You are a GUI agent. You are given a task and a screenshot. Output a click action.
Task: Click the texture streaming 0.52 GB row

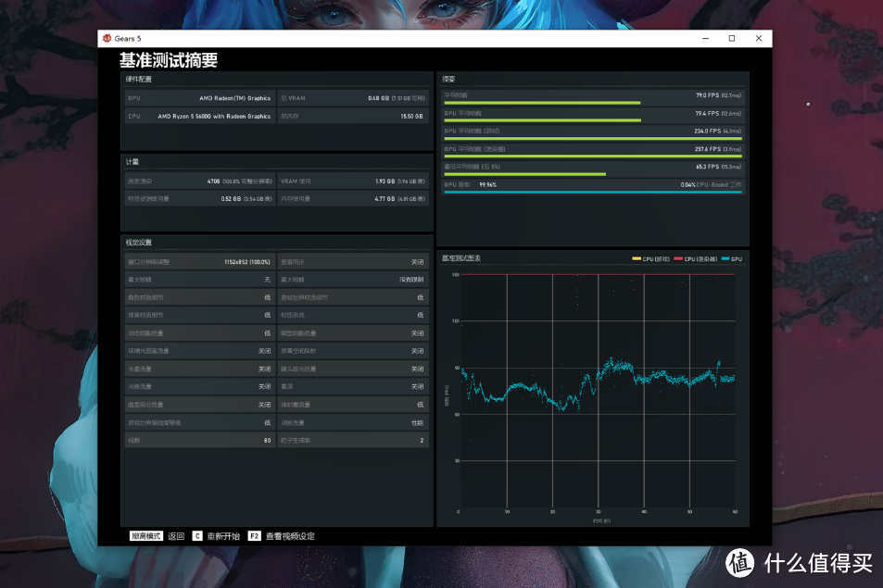pyautogui.click(x=200, y=199)
